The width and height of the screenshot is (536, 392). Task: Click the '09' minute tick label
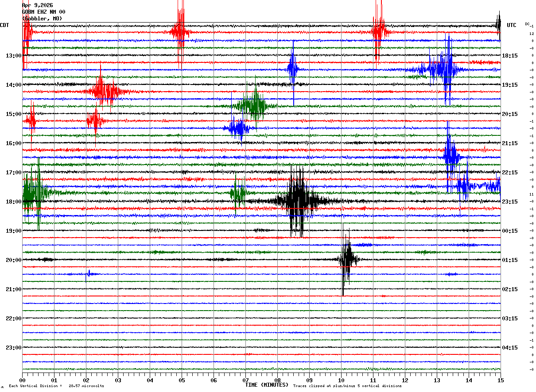(x=309, y=380)
